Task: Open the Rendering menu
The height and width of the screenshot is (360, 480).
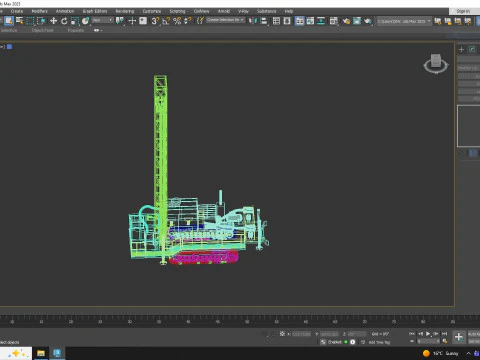Action: point(125,11)
